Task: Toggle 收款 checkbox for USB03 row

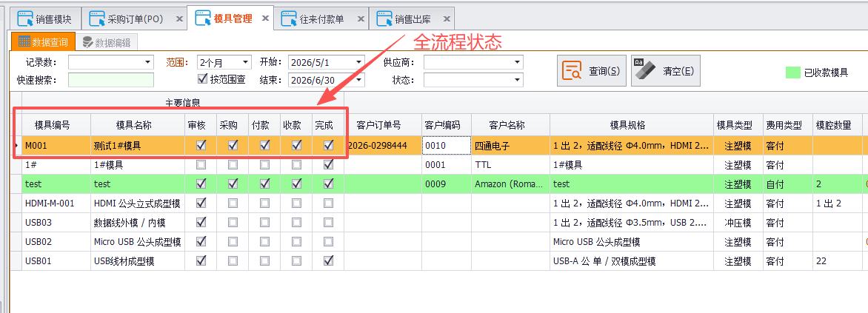Action: [297, 222]
